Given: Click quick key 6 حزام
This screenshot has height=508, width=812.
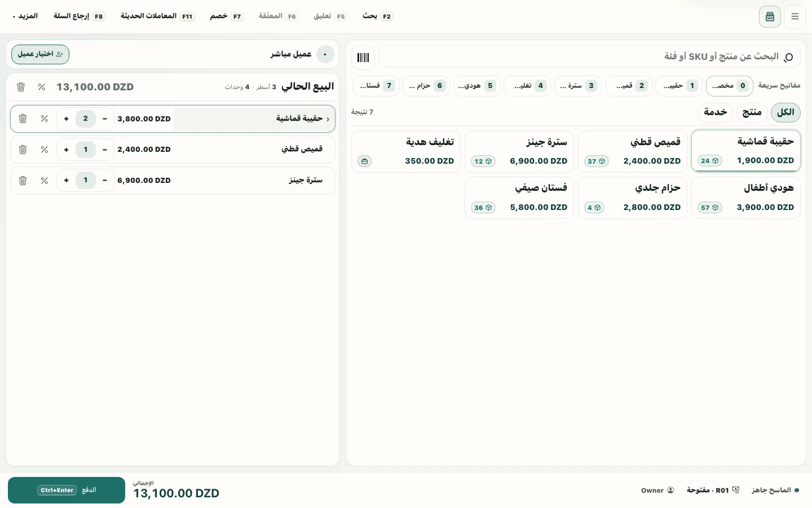Looking at the screenshot, I should pos(426,86).
